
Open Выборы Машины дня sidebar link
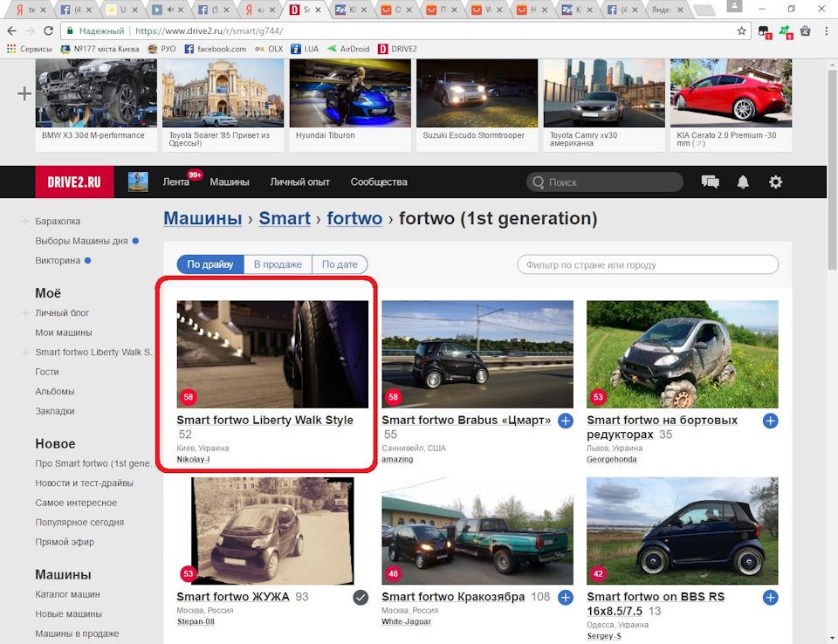81,241
